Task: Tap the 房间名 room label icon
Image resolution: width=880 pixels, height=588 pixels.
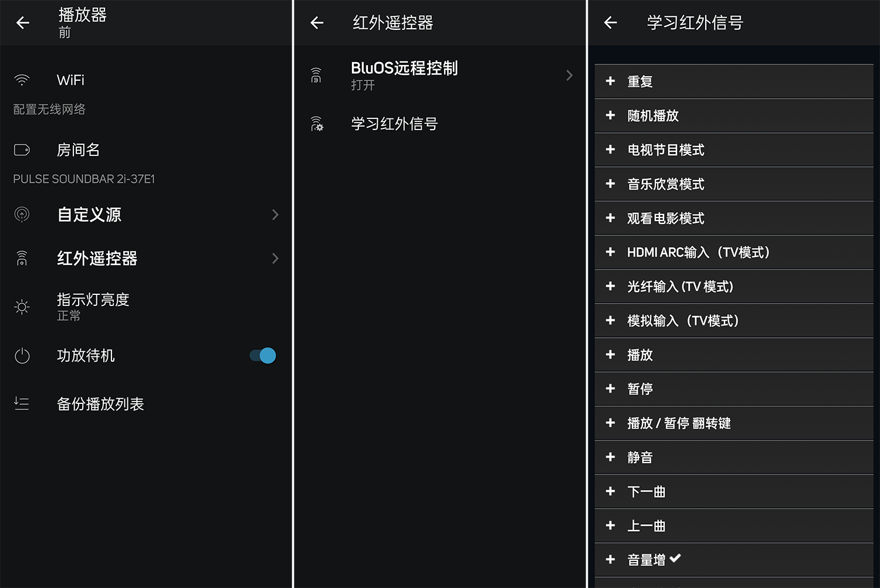Action: [22, 150]
